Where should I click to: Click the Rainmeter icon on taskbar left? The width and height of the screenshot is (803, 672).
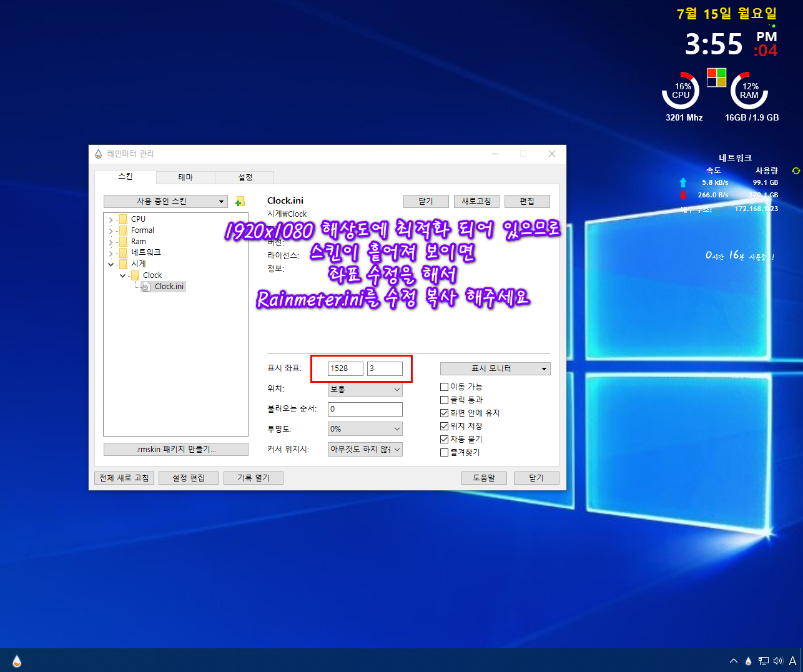17,661
